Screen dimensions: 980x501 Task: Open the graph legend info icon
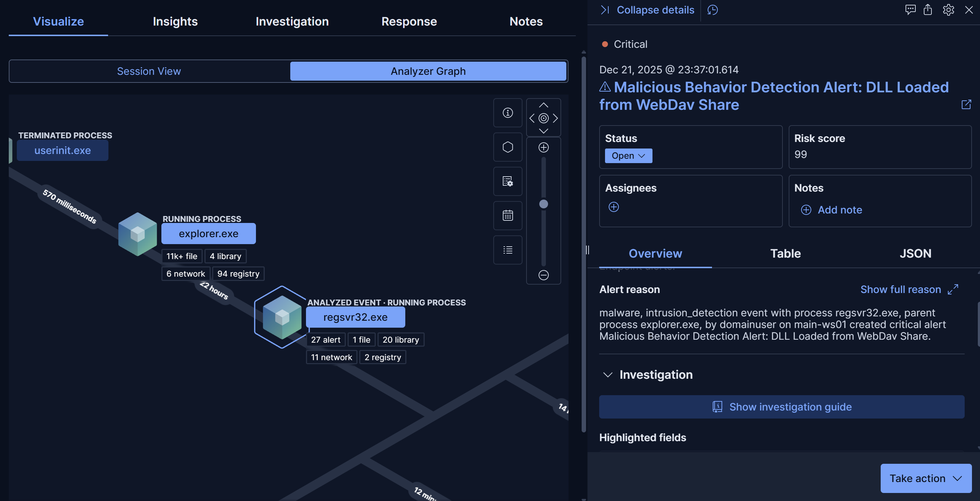[x=508, y=113]
